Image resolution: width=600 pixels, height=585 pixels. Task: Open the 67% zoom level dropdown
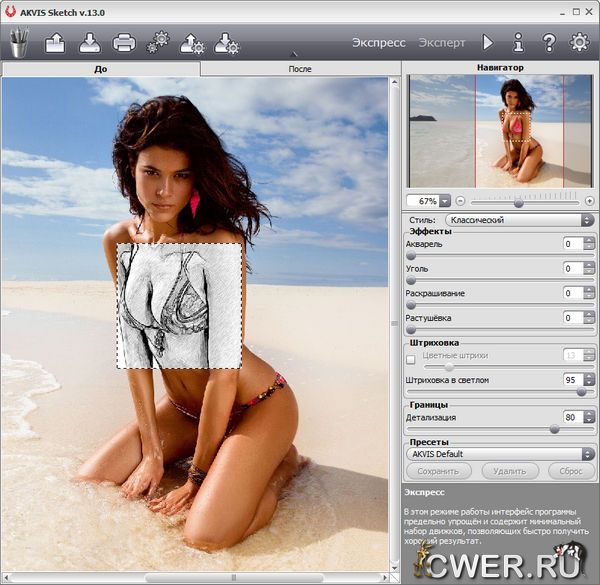point(445,201)
